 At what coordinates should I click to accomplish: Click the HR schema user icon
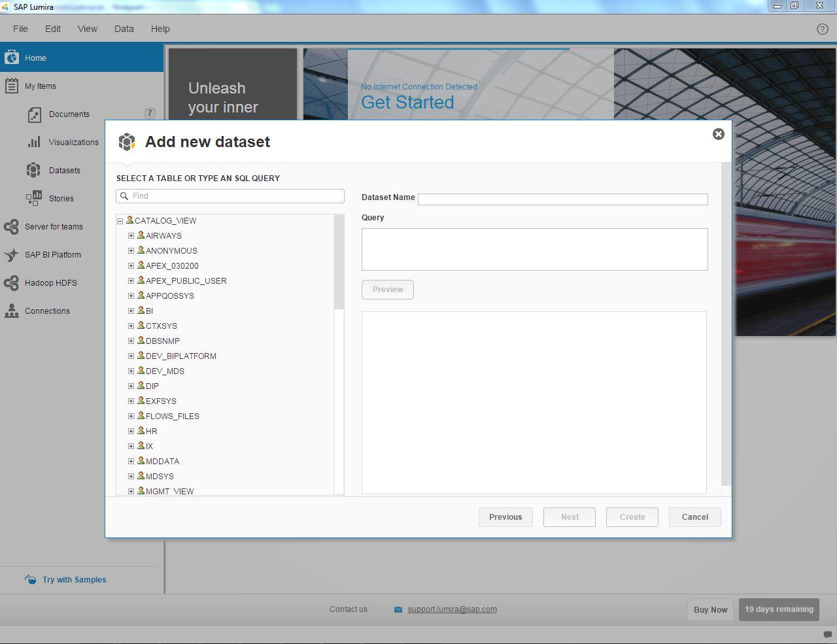141,431
